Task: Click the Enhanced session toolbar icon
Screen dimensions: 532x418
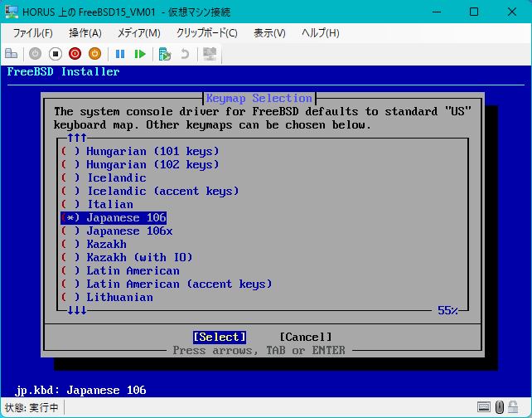Action: click(210, 54)
